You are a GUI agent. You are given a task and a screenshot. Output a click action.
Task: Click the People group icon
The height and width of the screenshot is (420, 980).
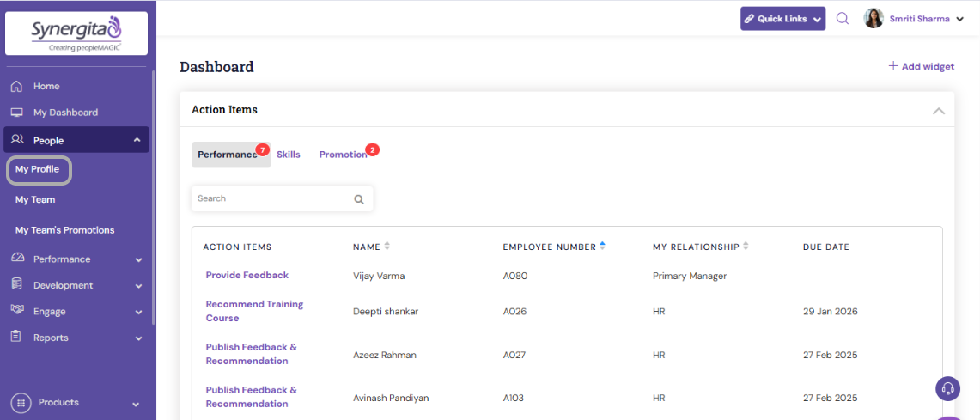(17, 140)
